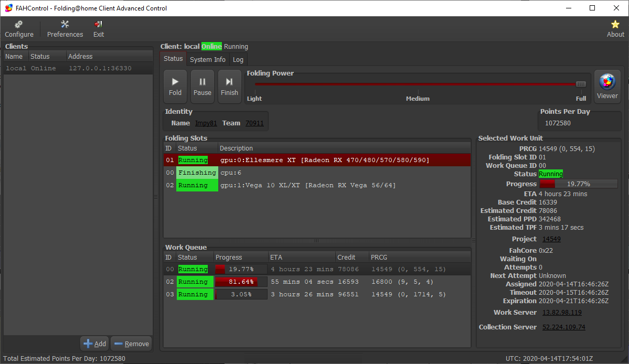Click the Clients Status column header

tap(47, 57)
